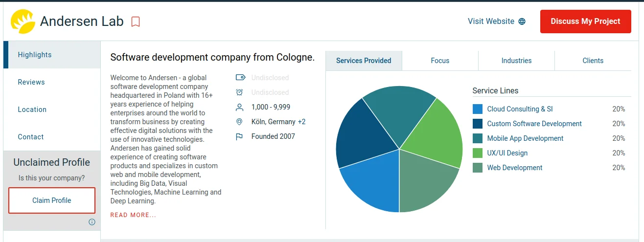This screenshot has height=242, width=644.
Task: Switch to the Clients tab
Action: click(x=593, y=61)
